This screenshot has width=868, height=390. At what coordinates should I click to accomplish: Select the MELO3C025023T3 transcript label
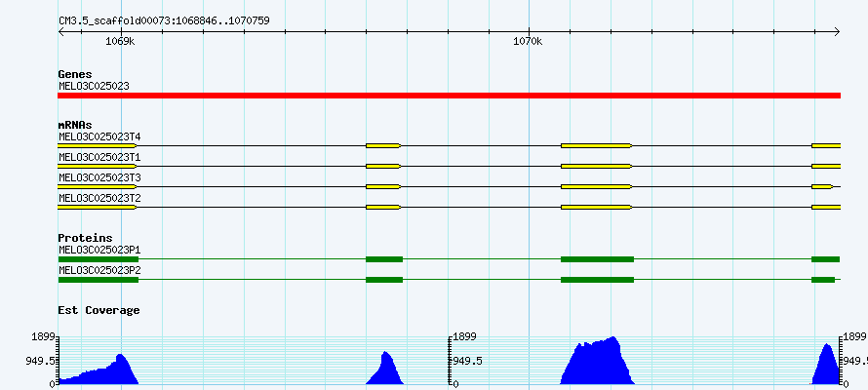coord(99,177)
